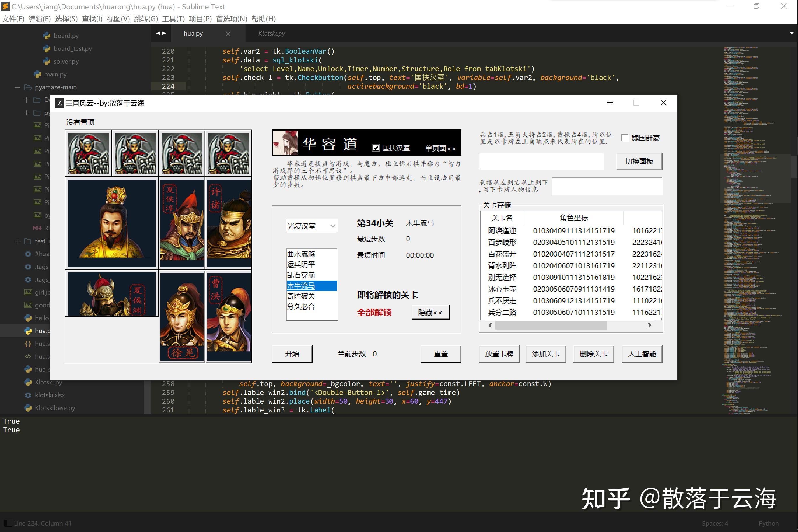
Task: Close the hua.py tab
Action: [x=228, y=34]
